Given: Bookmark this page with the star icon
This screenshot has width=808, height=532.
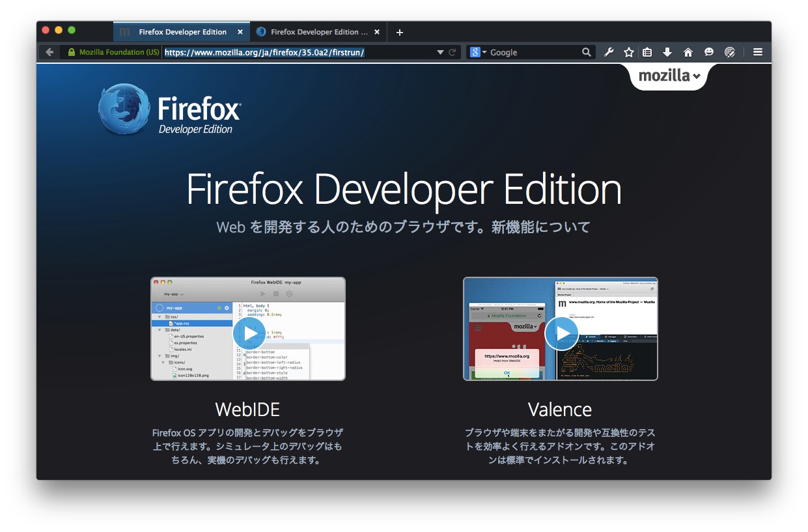Looking at the screenshot, I should [628, 52].
